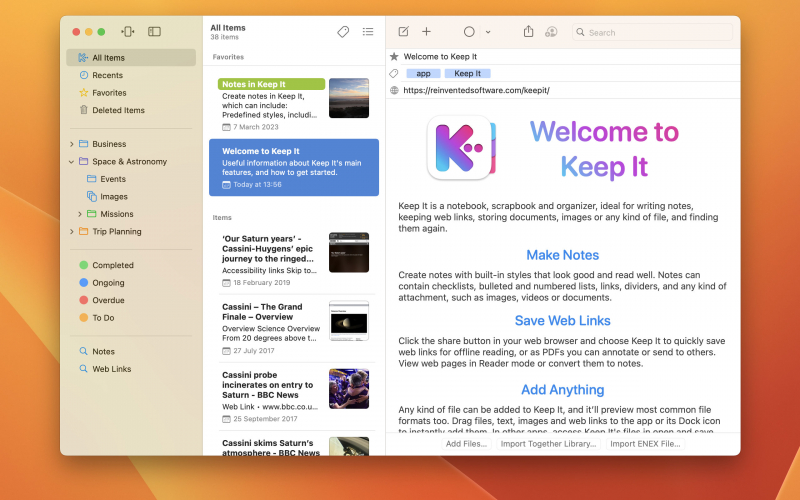This screenshot has width=800, height=500.
Task: Select the Space & Astronomy folder
Action: (x=129, y=161)
